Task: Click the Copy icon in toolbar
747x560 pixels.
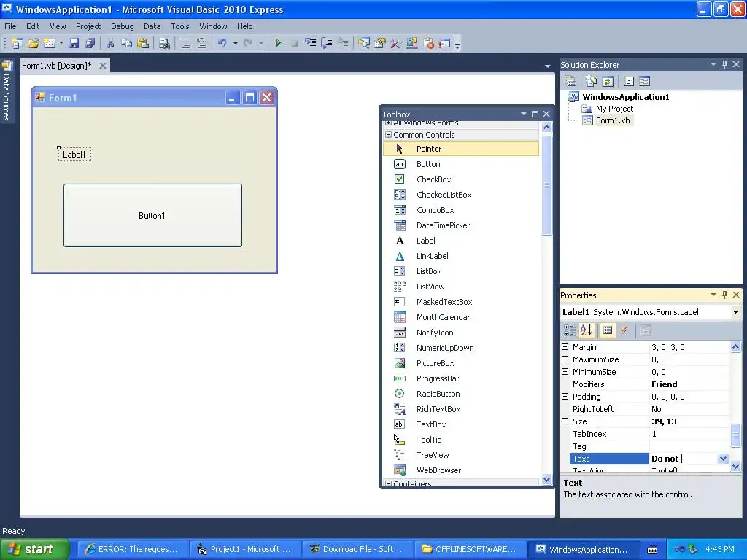Action: pyautogui.click(x=126, y=43)
